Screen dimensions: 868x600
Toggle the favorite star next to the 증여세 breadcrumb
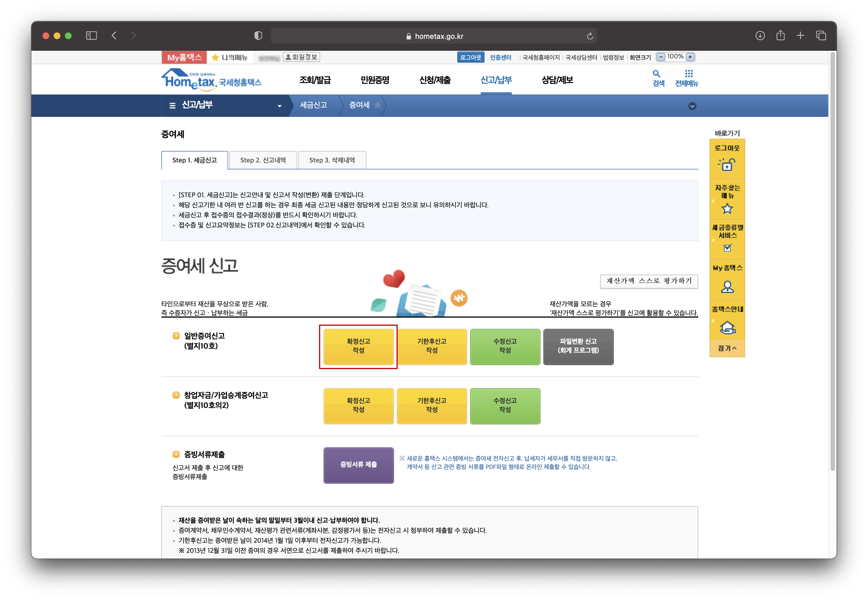(x=378, y=105)
